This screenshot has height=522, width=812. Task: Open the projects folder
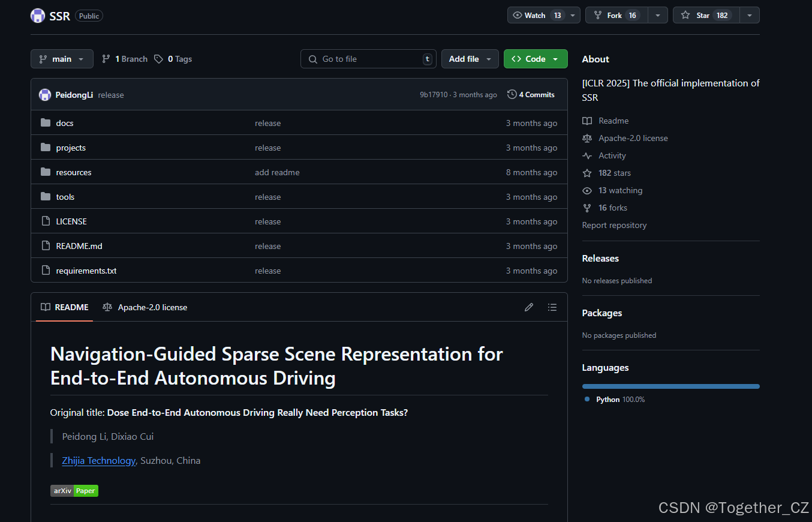coord(71,148)
